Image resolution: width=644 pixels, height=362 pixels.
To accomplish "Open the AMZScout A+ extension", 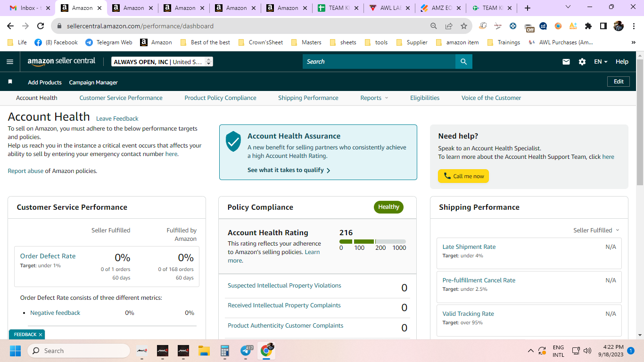I will [573, 26].
